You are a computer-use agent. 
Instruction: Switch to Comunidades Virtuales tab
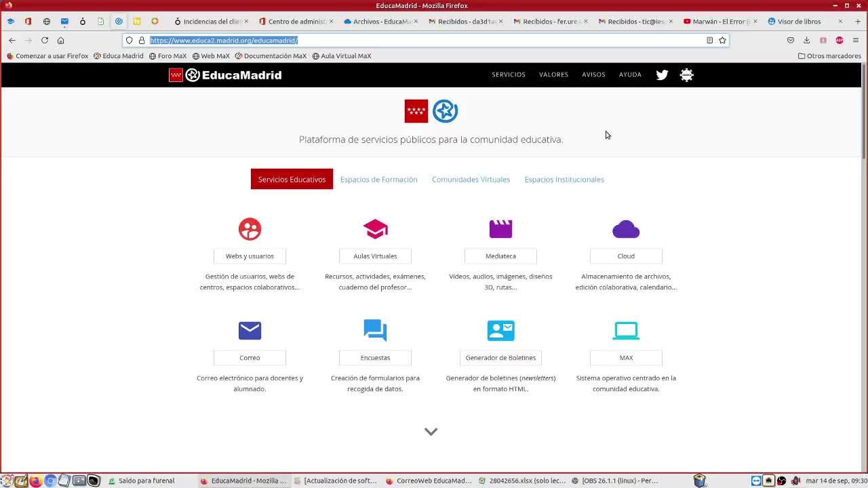471,180
